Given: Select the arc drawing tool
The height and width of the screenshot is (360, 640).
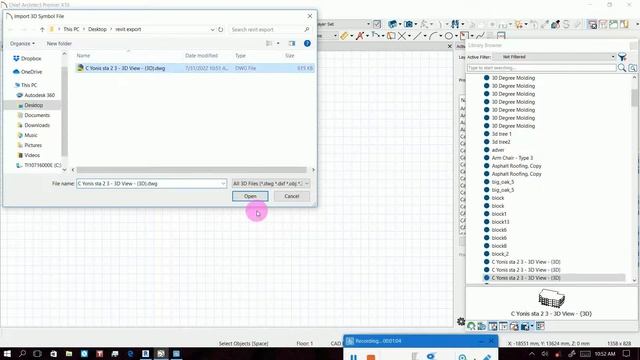Looking at the screenshot, I should click(433, 36).
